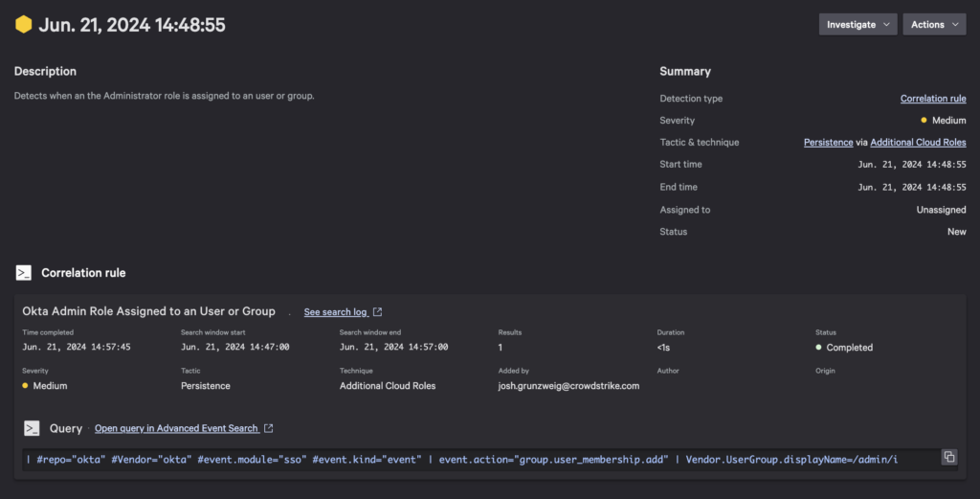Click the Medium severity in rule details

tap(45, 386)
